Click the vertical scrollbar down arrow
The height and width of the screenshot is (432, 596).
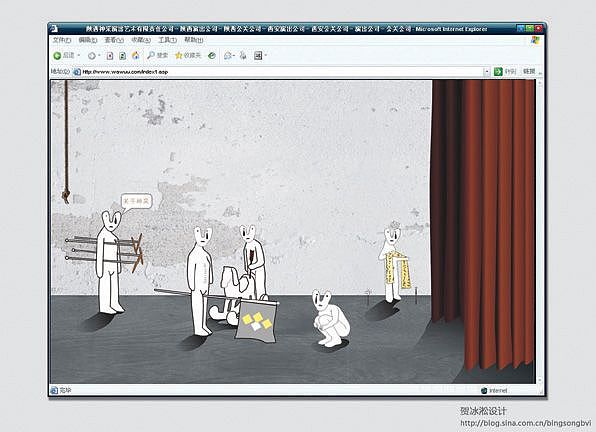540,380
